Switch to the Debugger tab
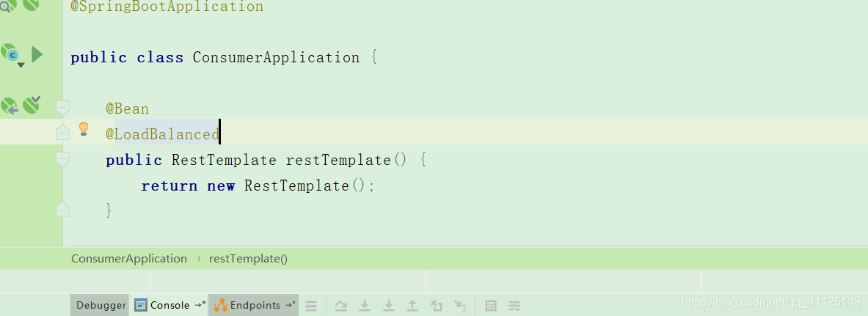This screenshot has width=868, height=316. 101,306
